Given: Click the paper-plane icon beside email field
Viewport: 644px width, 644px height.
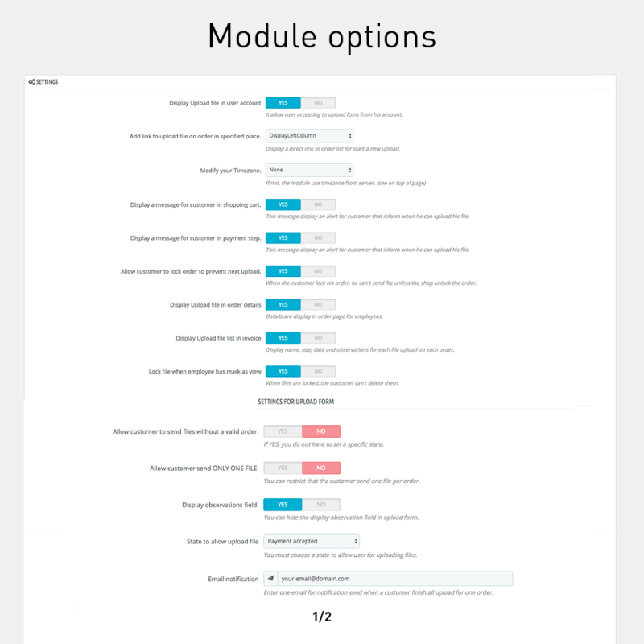Looking at the screenshot, I should 270,578.
